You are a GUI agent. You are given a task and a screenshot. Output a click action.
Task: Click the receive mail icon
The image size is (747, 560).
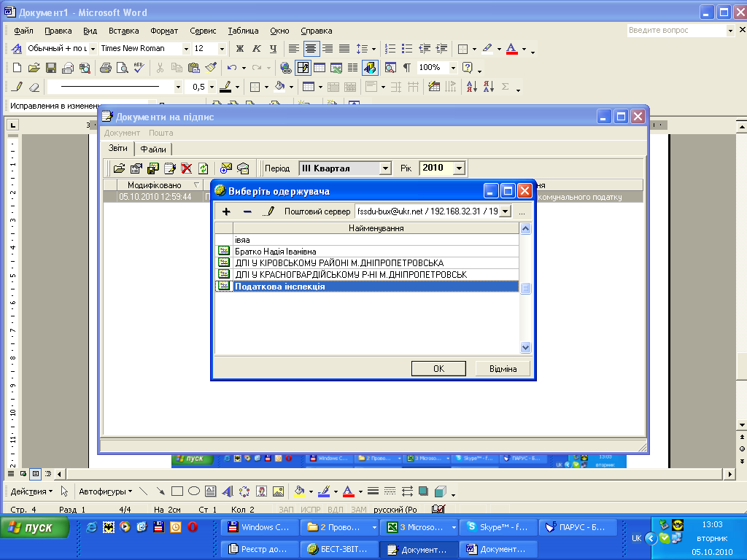point(243,168)
